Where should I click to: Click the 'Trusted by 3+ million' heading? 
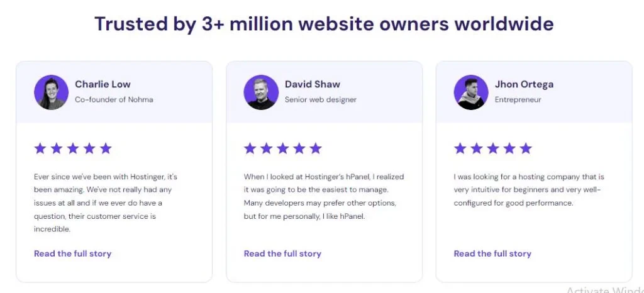pyautogui.click(x=324, y=24)
